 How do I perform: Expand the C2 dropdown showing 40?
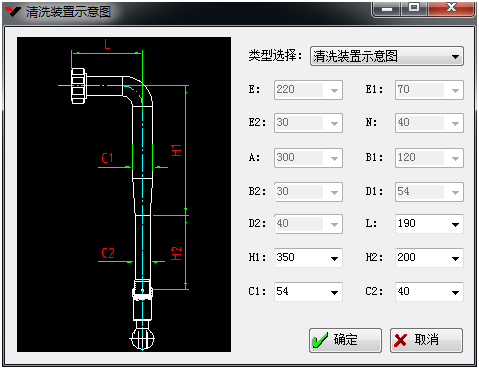click(455, 292)
